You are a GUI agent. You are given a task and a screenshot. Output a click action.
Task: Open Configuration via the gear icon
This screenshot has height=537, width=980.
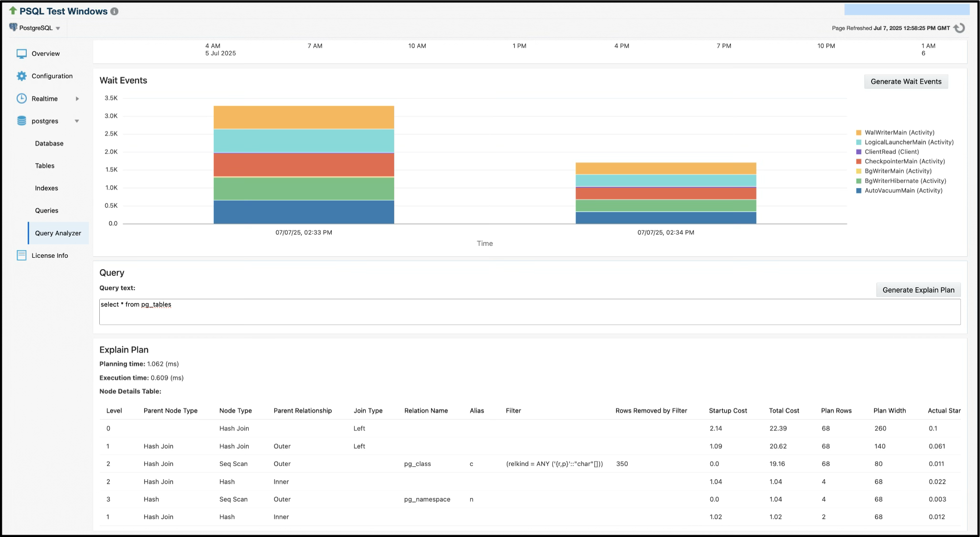click(21, 75)
